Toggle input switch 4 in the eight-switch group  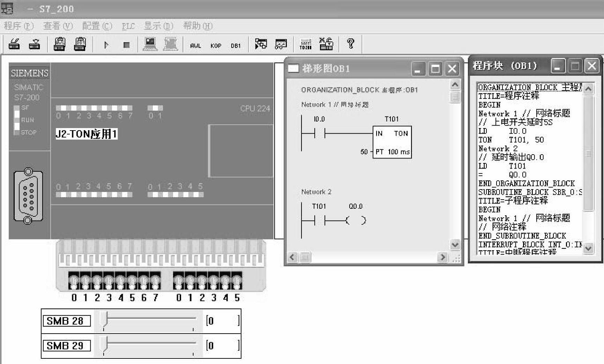[x=120, y=281]
